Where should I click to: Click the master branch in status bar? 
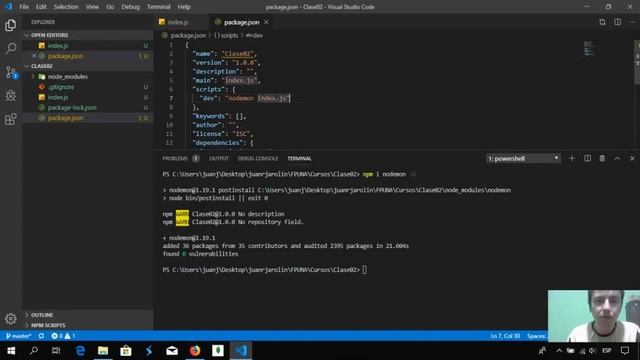19,336
